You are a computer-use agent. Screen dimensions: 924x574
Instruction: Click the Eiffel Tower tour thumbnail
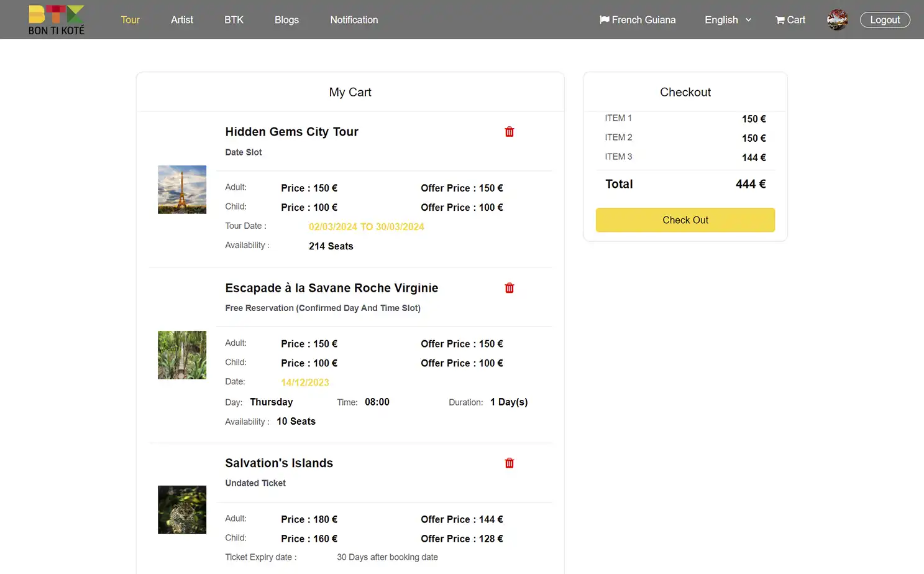click(x=181, y=189)
